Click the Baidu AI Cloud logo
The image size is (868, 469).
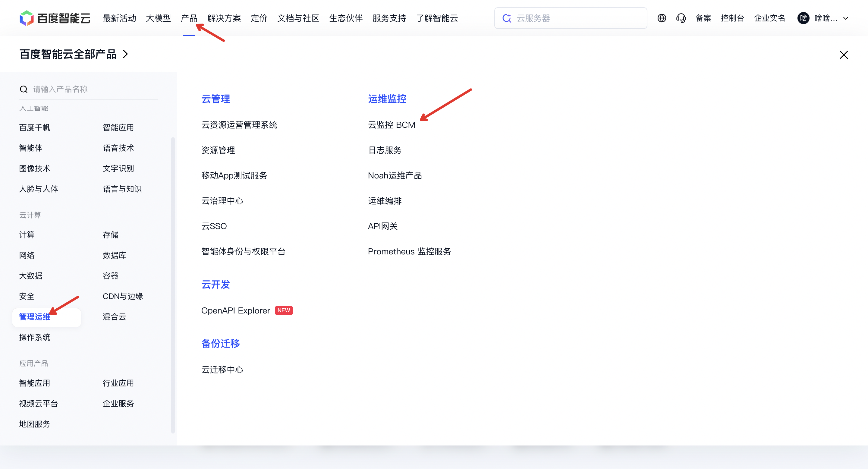click(x=55, y=18)
